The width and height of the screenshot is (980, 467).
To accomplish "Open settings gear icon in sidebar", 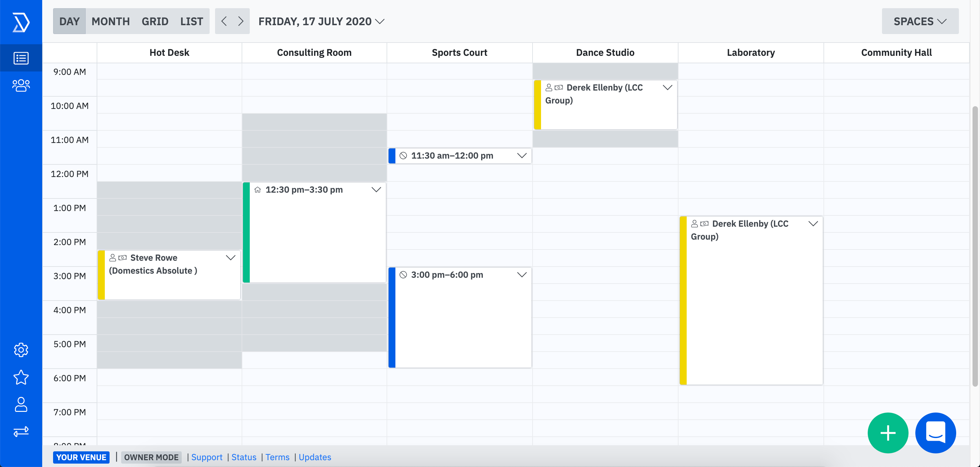I will point(21,350).
